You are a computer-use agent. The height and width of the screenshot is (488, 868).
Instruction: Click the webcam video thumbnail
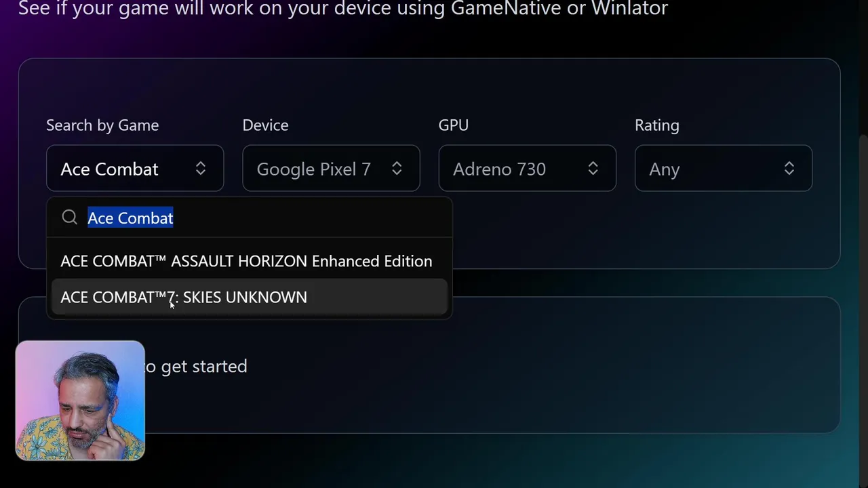coord(80,401)
